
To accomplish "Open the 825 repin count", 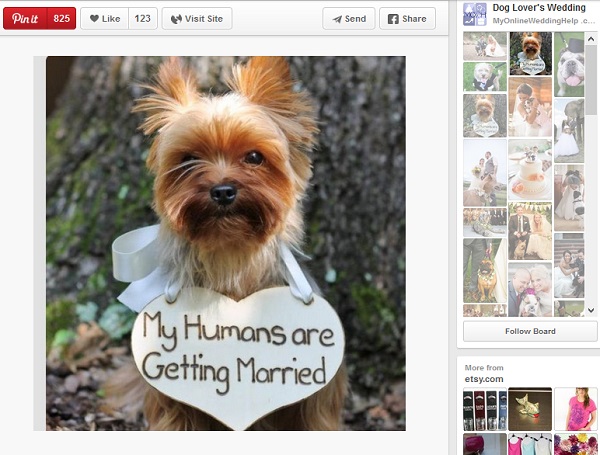I will coord(62,18).
